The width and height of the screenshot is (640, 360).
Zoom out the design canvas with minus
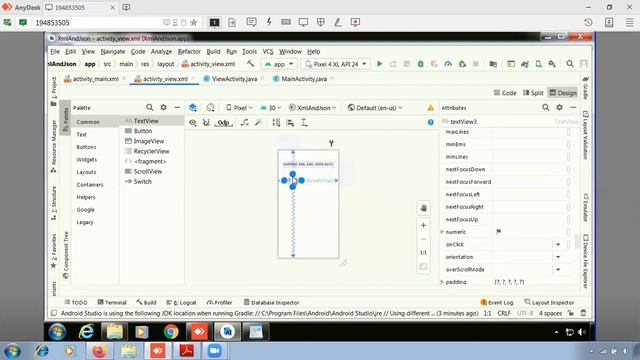tap(423, 239)
